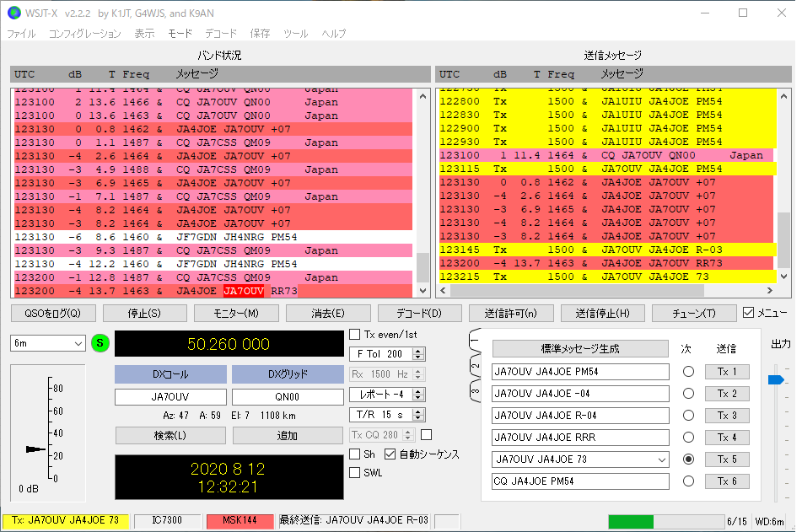Adjust the output power slider handle

[776, 379]
